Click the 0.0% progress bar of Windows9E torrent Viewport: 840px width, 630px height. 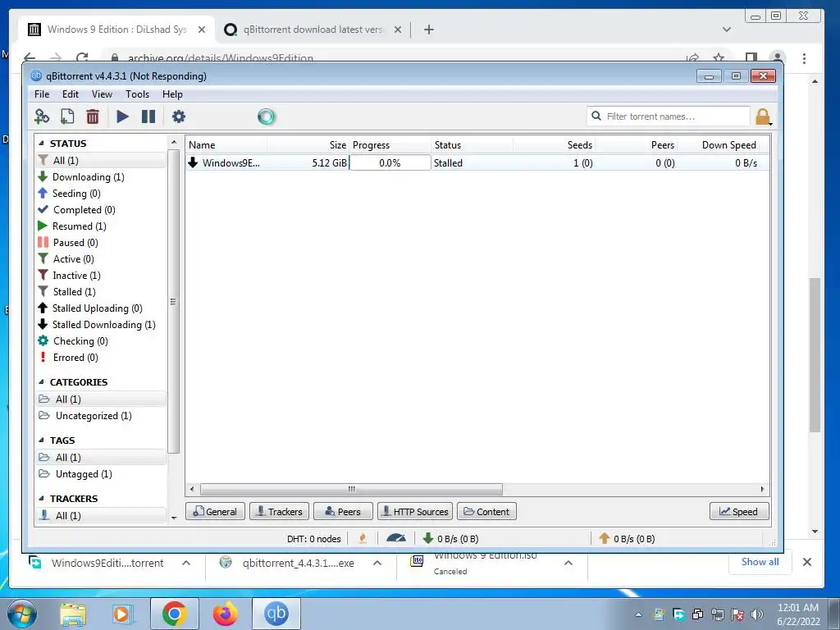pos(390,163)
